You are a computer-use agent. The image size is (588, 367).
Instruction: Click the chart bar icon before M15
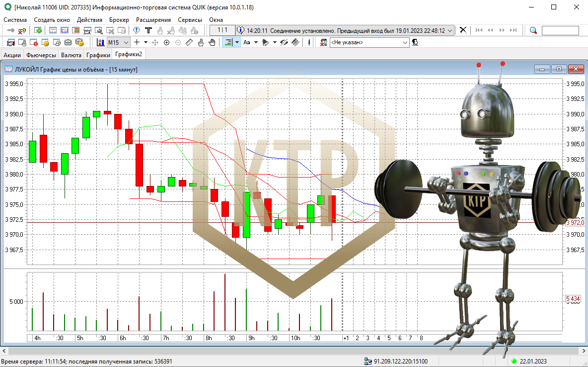point(100,42)
